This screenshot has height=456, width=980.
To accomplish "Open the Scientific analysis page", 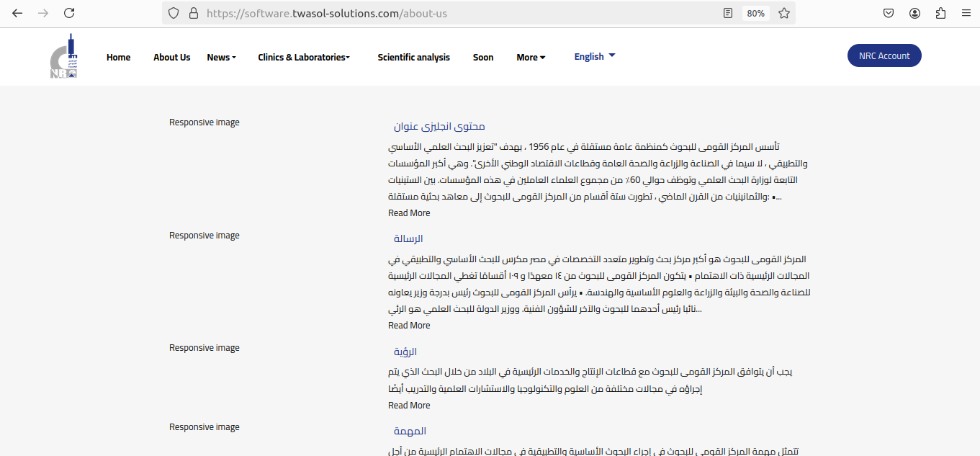I will pyautogui.click(x=413, y=58).
